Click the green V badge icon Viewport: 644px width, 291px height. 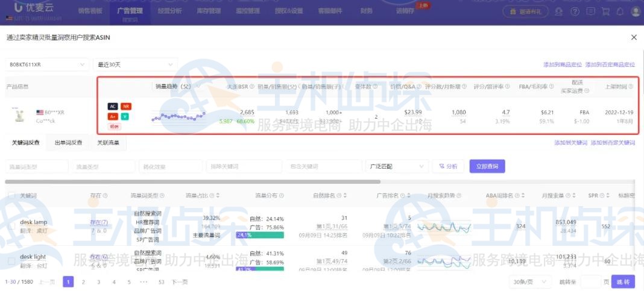coord(125,116)
